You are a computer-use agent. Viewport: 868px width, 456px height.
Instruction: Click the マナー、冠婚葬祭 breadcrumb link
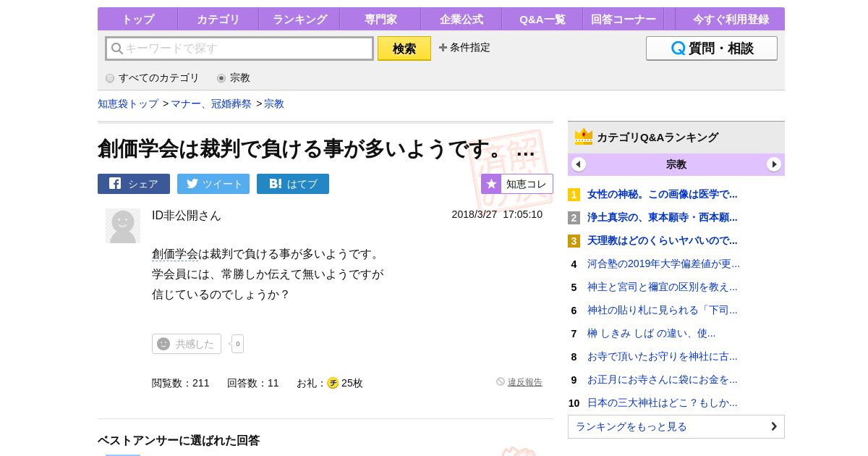coord(211,104)
